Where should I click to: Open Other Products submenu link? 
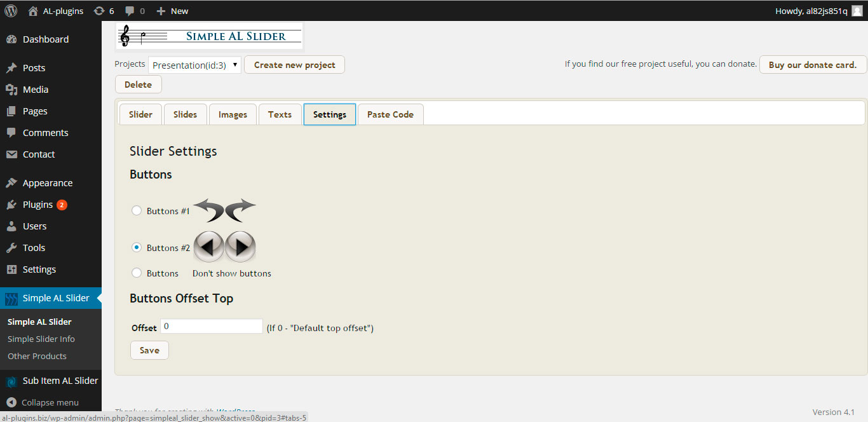[37, 356]
